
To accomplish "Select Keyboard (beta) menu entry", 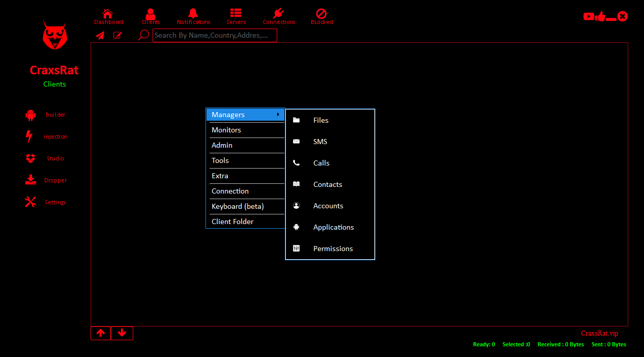I will click(x=245, y=206).
